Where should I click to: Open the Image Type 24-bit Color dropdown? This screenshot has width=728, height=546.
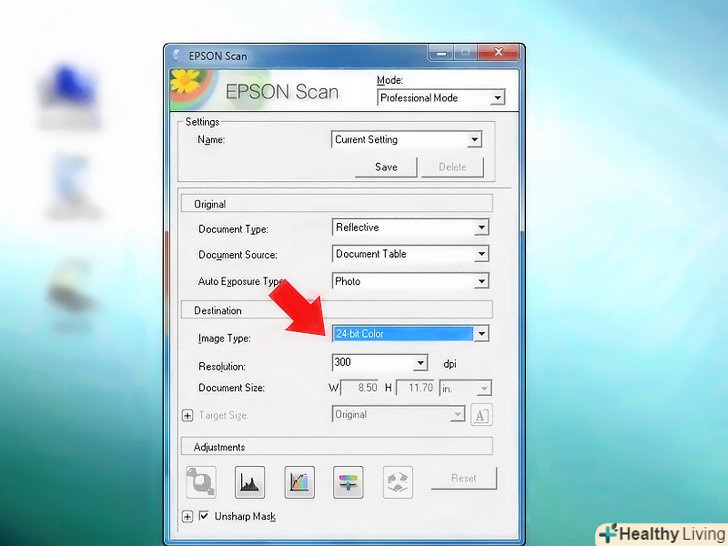410,333
